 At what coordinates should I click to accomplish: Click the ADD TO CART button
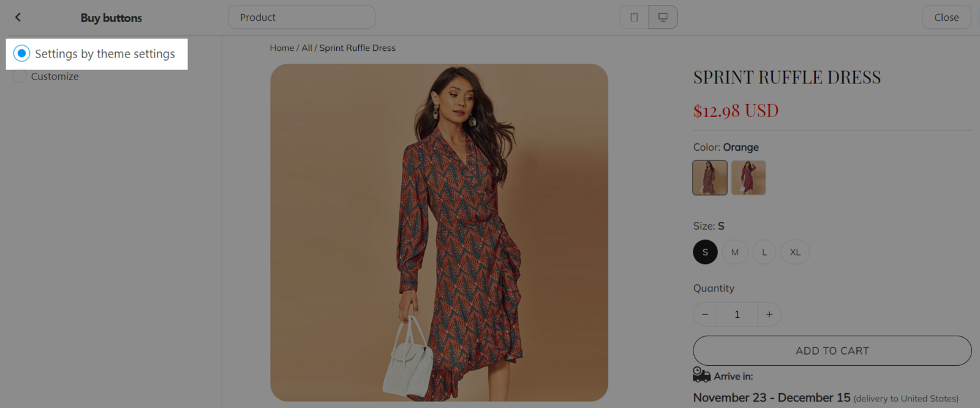click(832, 350)
